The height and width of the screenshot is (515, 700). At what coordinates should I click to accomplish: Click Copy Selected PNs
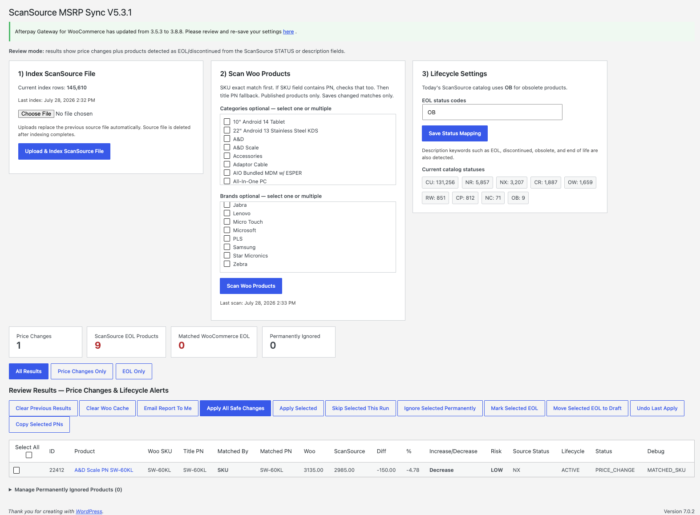point(39,424)
